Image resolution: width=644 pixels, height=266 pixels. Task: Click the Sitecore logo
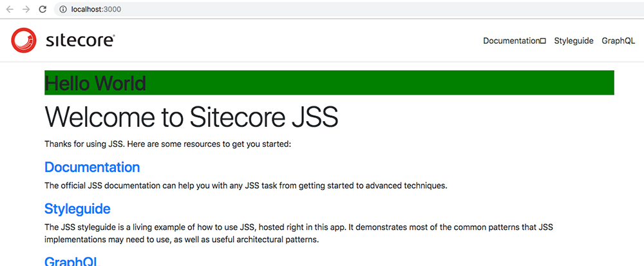(63, 40)
